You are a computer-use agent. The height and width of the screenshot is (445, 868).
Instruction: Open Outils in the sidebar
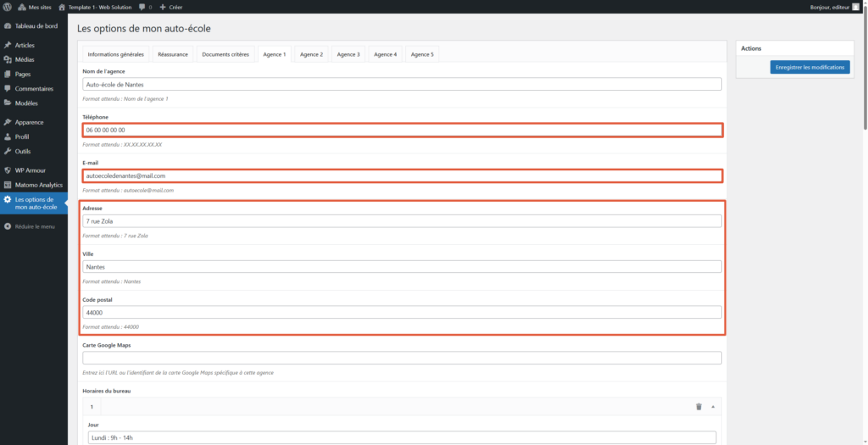click(24, 151)
